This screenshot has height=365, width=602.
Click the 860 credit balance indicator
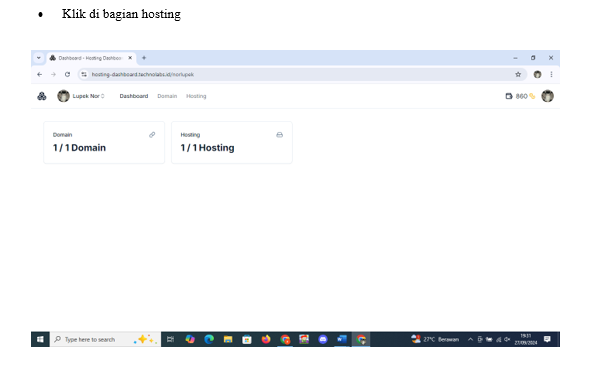pyautogui.click(x=520, y=96)
